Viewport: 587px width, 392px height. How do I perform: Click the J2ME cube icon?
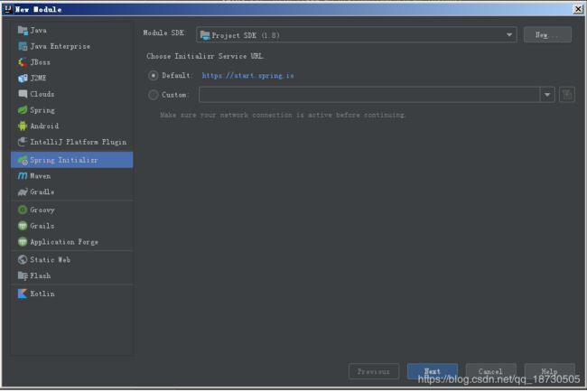[x=23, y=79]
